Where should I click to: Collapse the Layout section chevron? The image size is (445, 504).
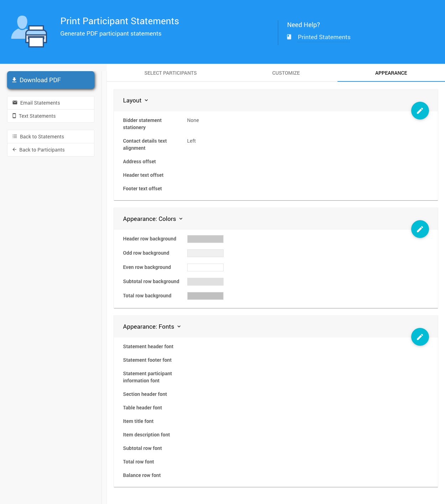(x=146, y=101)
